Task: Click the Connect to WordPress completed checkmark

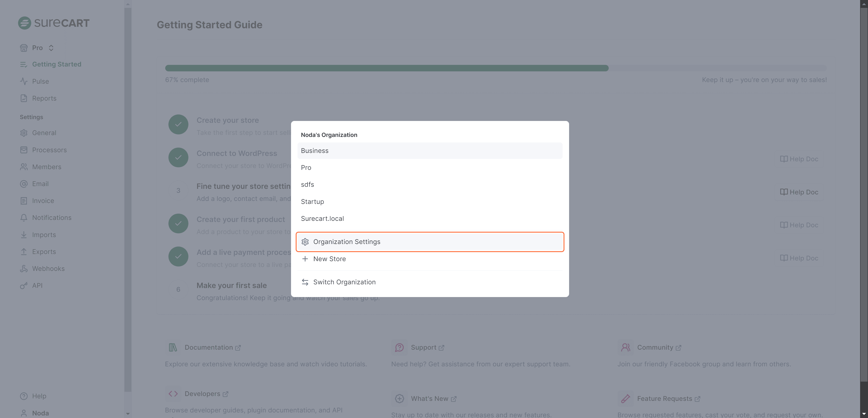Action: [x=178, y=157]
